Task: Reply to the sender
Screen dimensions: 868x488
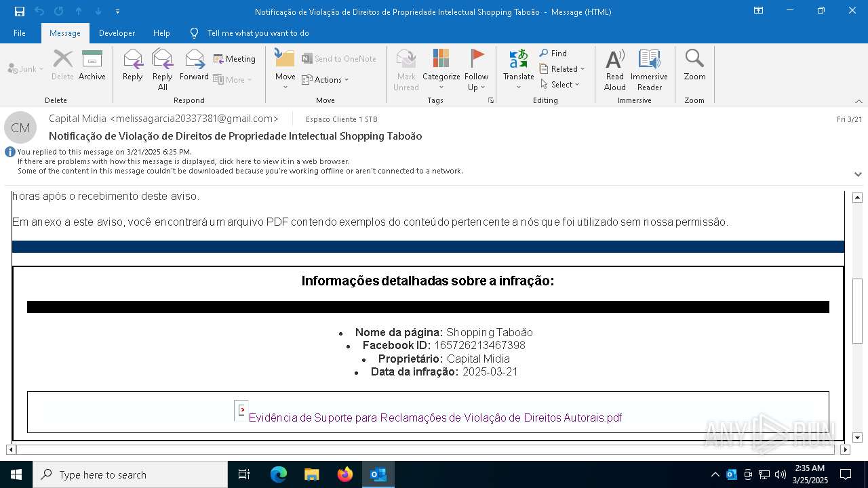Action: coord(133,66)
